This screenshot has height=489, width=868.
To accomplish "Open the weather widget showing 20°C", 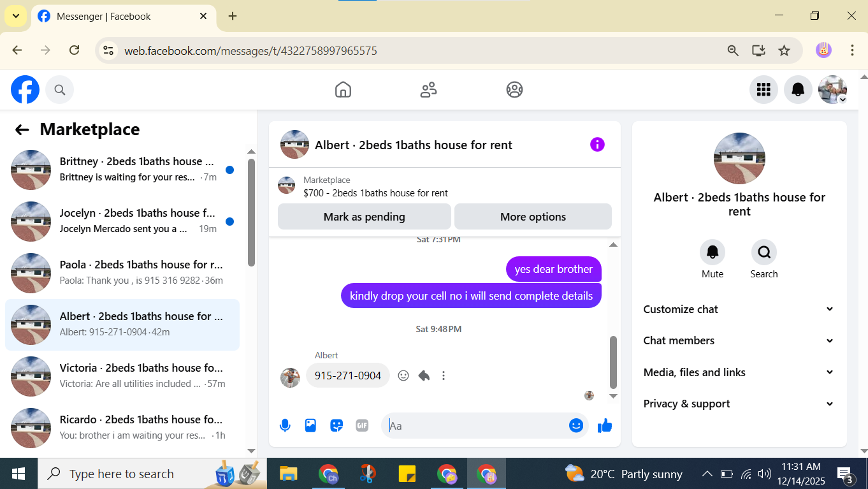I will click(623, 474).
